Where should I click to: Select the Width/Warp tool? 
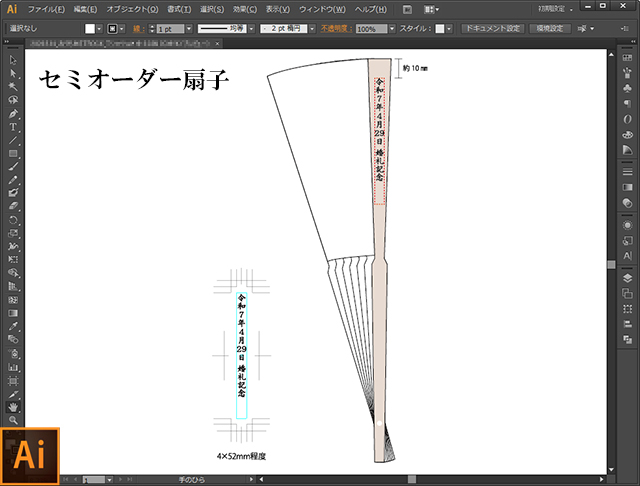[x=13, y=246]
